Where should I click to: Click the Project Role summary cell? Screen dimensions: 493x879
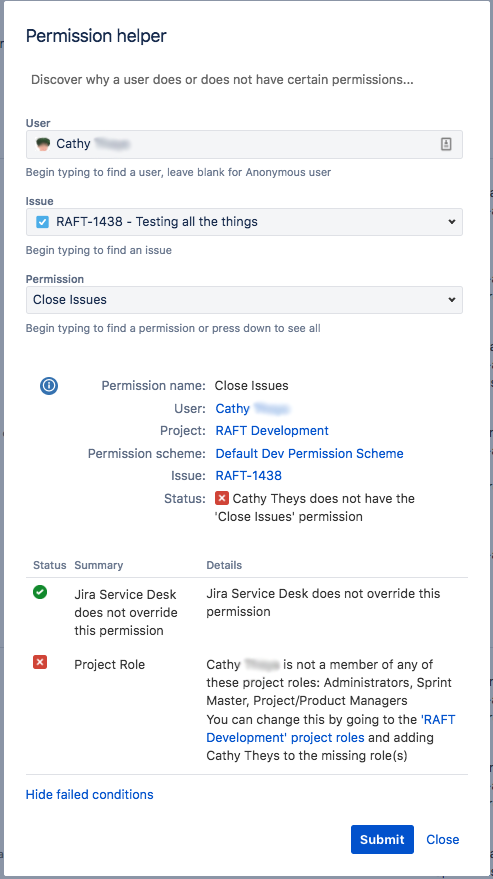pyautogui.click(x=109, y=665)
